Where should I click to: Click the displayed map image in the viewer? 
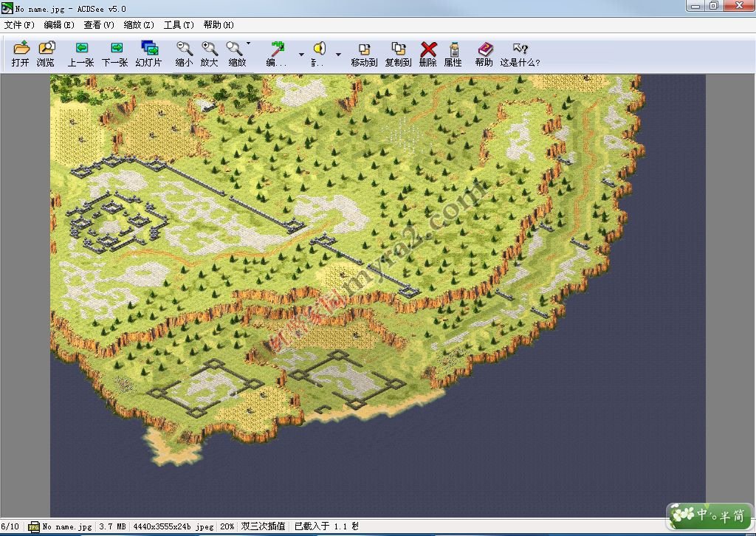click(377, 295)
